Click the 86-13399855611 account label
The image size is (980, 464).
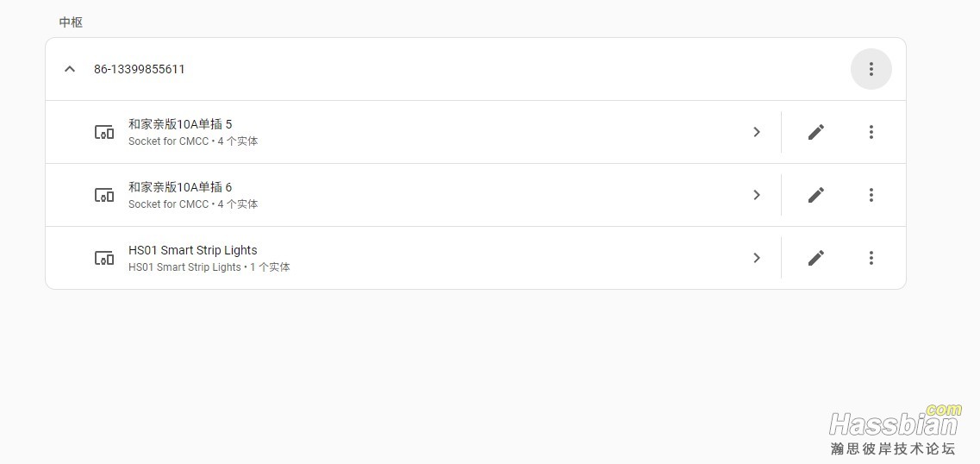point(140,69)
